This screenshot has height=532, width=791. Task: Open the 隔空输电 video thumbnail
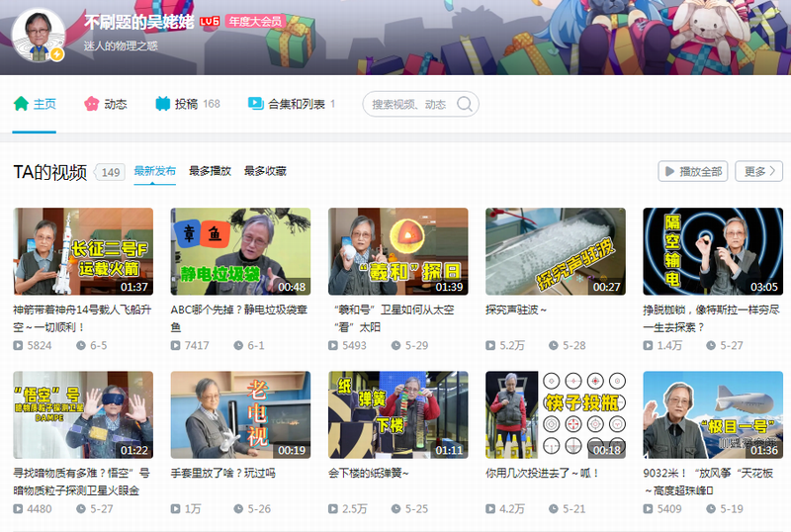point(713,252)
